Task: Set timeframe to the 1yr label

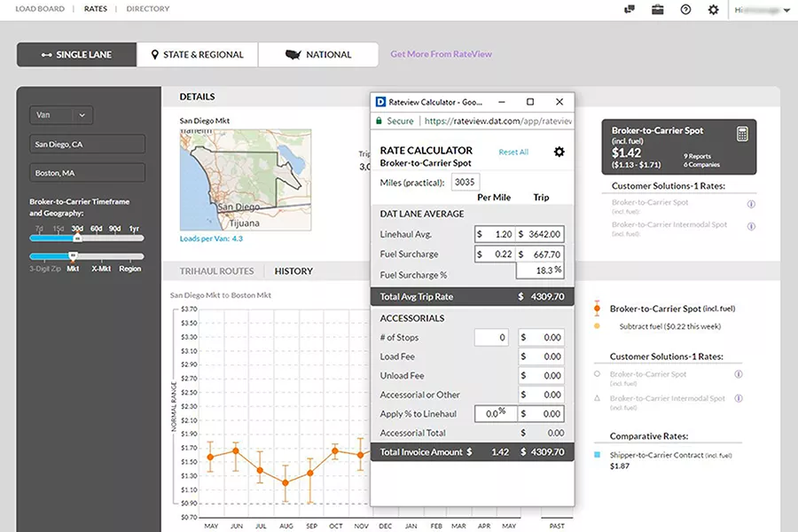Action: point(134,229)
